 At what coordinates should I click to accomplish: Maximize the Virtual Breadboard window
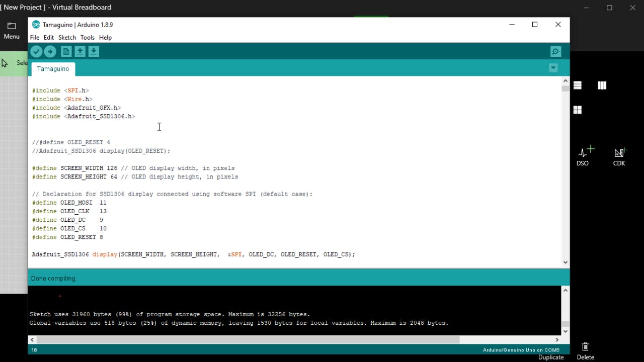click(609, 8)
